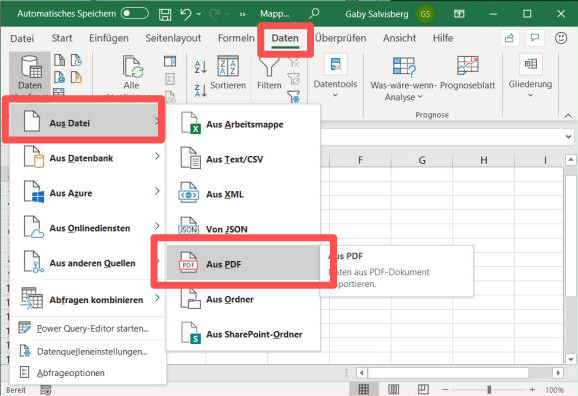
Task: Click the smiley feedback icon
Action: point(561,38)
